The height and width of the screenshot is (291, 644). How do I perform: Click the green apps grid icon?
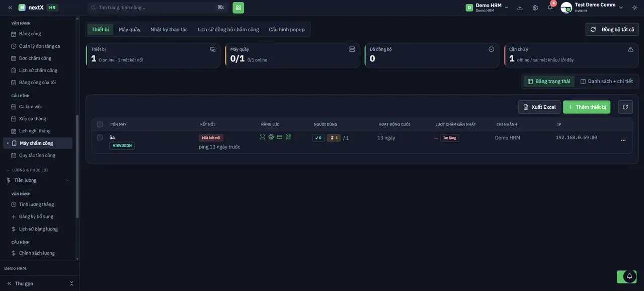(238, 8)
